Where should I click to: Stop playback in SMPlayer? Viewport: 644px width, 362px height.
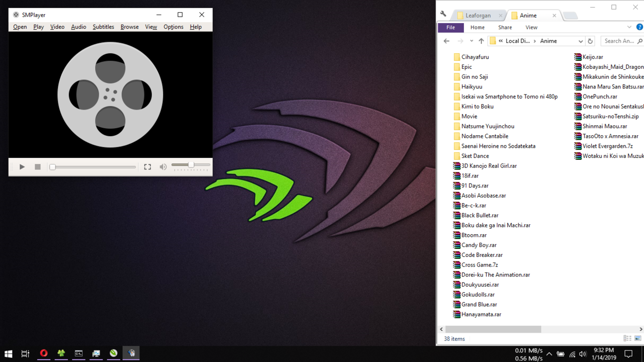pos(37,167)
